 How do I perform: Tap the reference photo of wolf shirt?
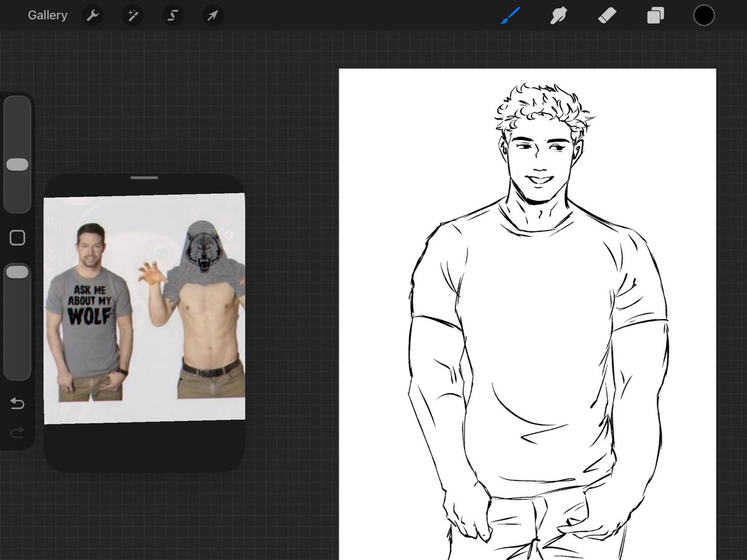click(144, 309)
